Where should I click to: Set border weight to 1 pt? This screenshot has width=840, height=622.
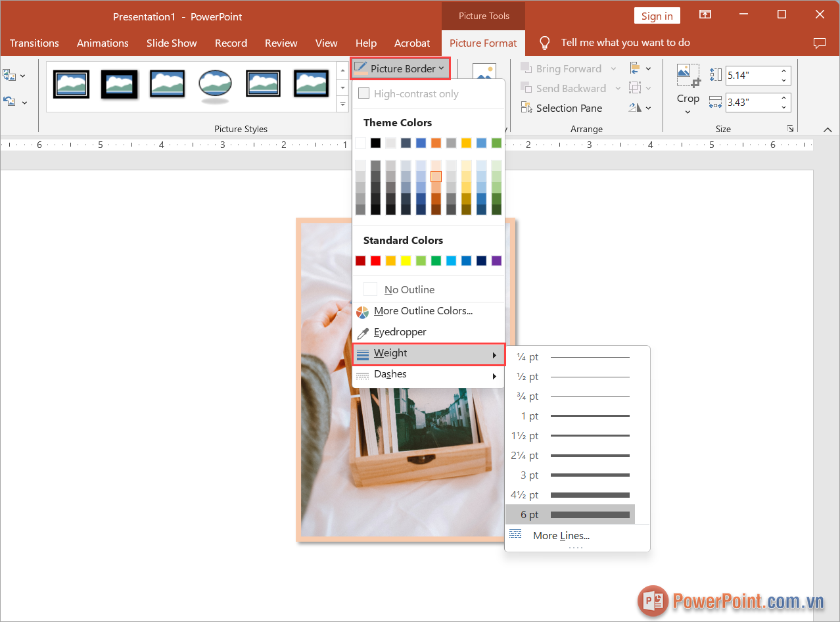click(570, 416)
